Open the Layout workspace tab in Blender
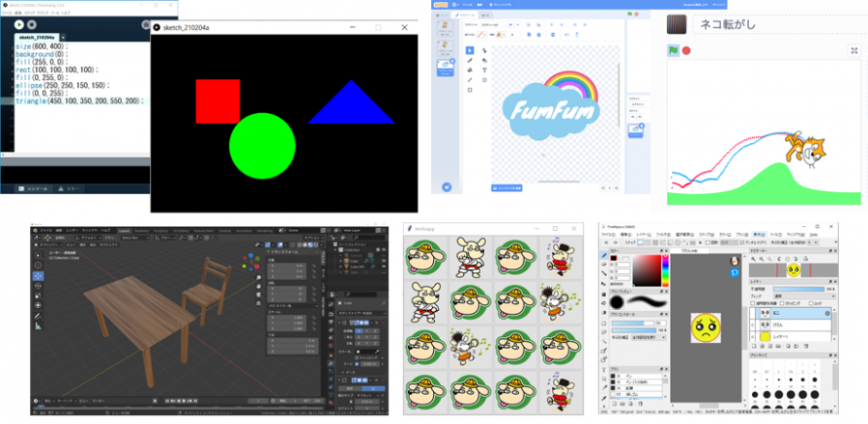The height and width of the screenshot is (424, 868). pyautogui.click(x=124, y=230)
